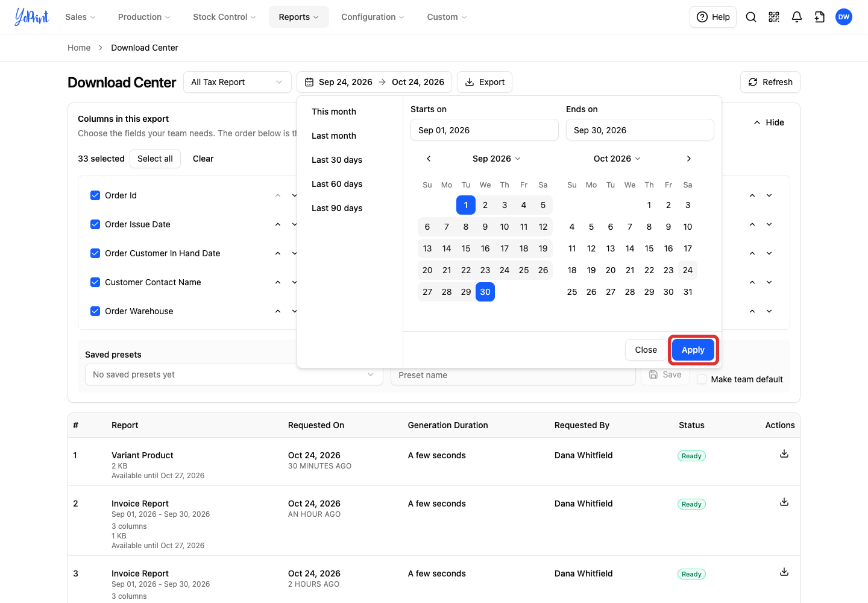The image size is (868, 603).
Task: Uncheck the Order Issue Date checkbox
Action: [x=95, y=224]
